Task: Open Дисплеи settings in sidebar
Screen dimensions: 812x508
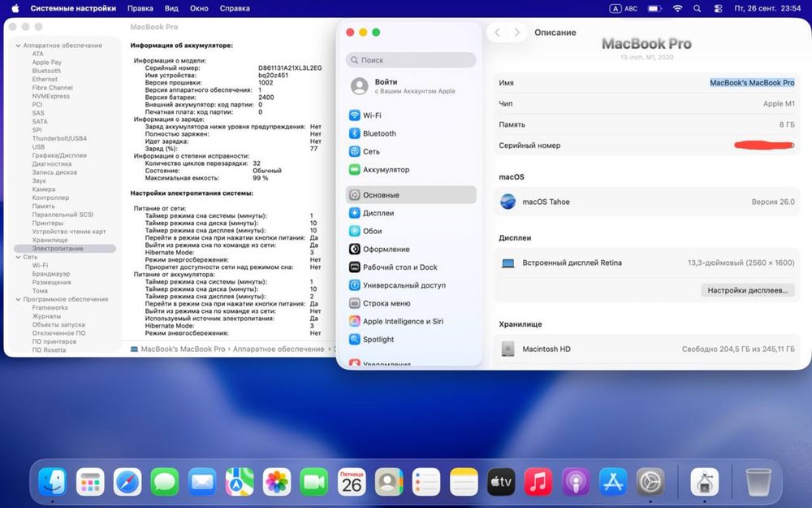Action: (411, 213)
